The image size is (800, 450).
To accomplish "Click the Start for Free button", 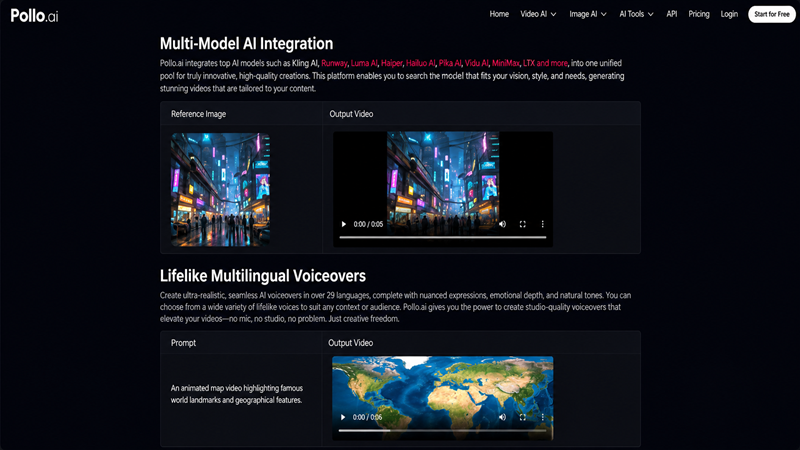I will pyautogui.click(x=771, y=14).
